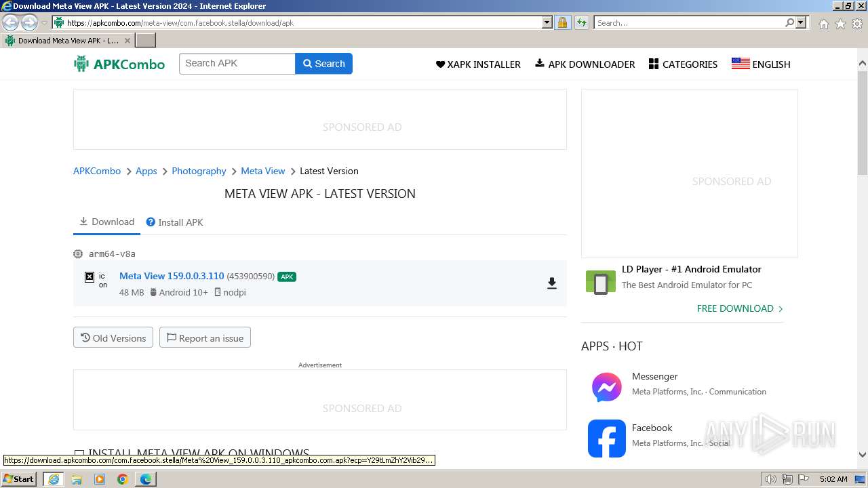Click browser Back button

click(x=11, y=22)
